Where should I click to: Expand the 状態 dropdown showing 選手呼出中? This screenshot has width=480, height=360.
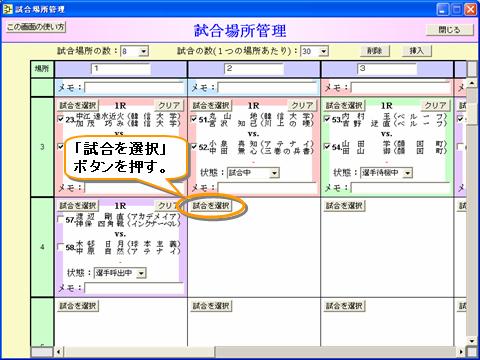(141, 273)
